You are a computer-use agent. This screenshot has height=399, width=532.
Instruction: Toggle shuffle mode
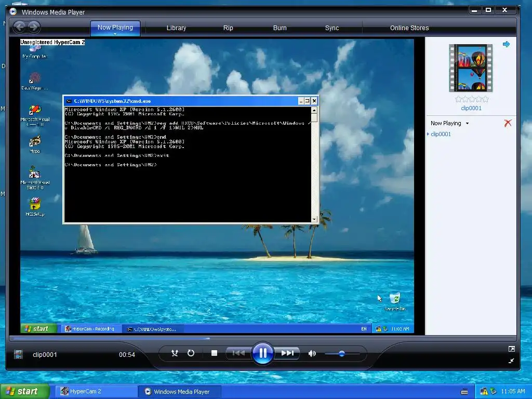175,353
